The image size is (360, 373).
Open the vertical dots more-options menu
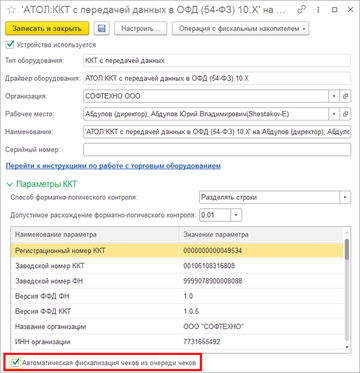click(x=318, y=10)
